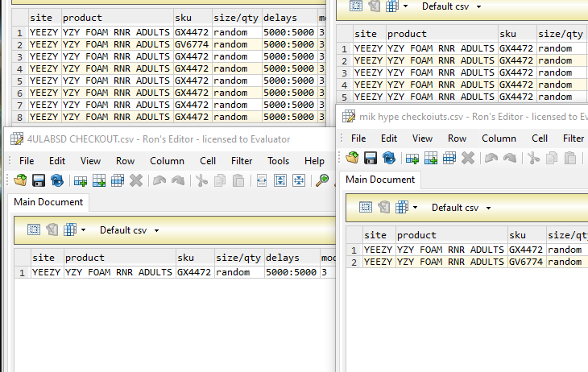Click product column header in 4ULABSD CHECKOUT window
588x372 pixels.
[120, 258]
